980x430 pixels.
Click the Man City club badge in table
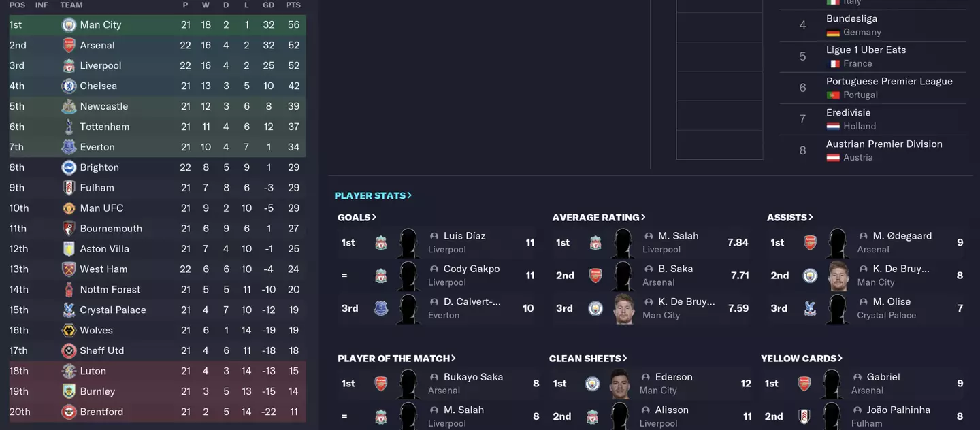click(69, 25)
